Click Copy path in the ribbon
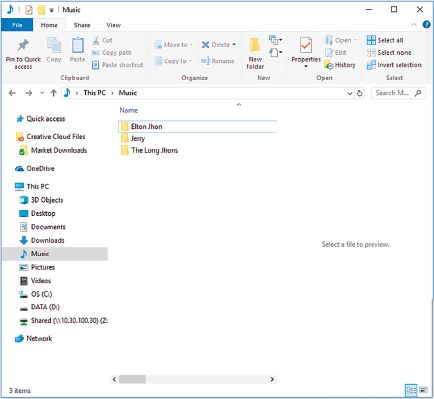This screenshot has height=399, width=434. pos(112,53)
